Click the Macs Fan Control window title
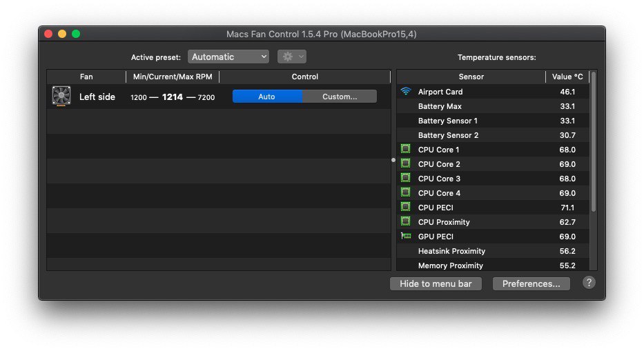Screen dimensions: 644x351 pyautogui.click(x=322, y=34)
